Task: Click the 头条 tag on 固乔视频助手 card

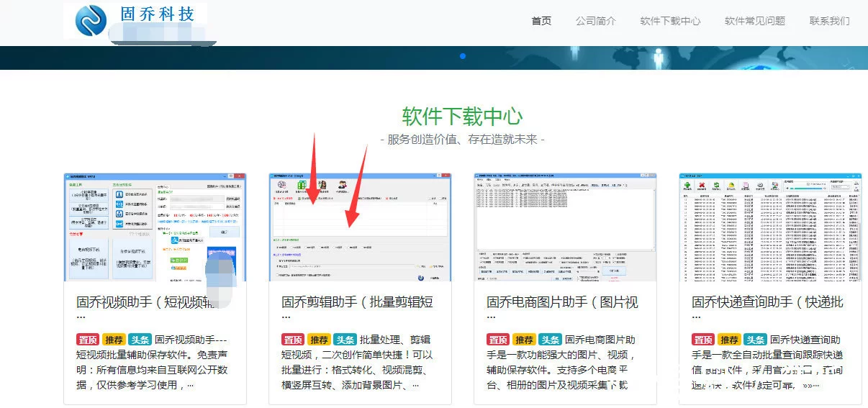Action: click(x=140, y=340)
